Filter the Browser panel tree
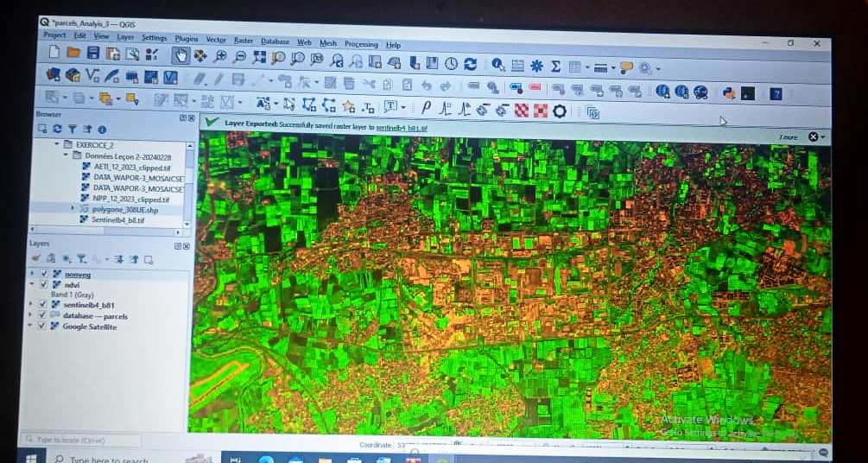The height and width of the screenshot is (463, 868). point(72,129)
